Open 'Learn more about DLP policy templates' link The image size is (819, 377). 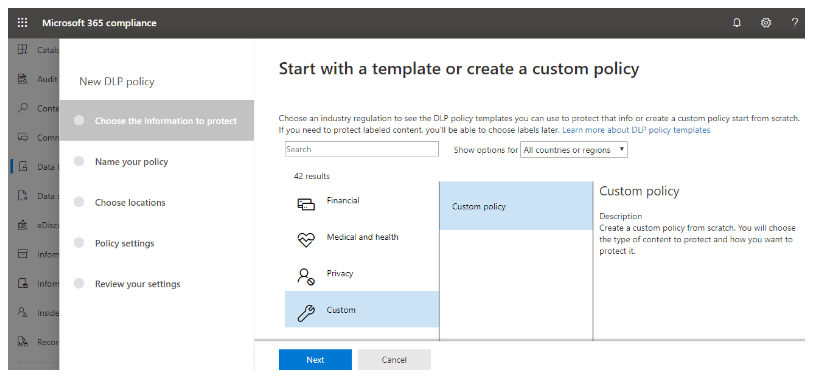coord(636,129)
